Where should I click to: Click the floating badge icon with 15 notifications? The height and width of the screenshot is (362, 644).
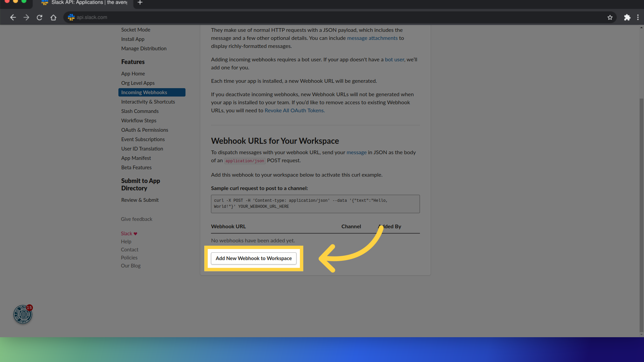click(x=23, y=314)
